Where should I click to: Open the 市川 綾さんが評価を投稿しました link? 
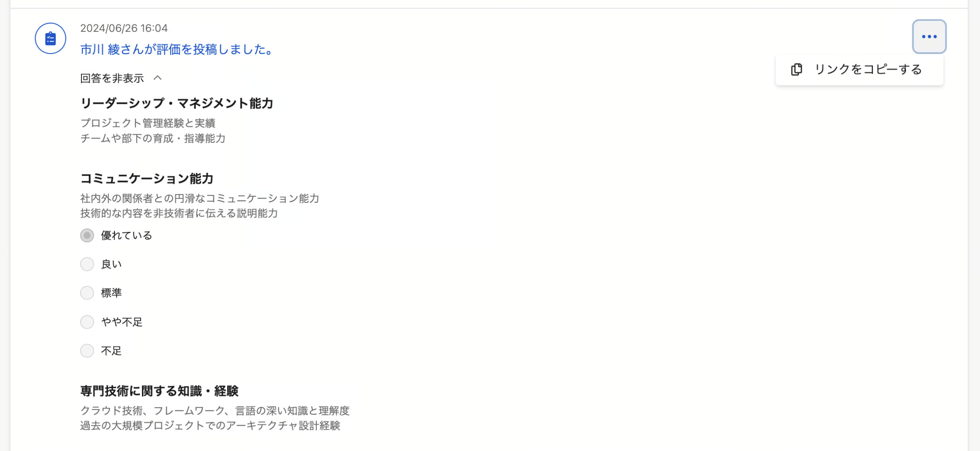pyautogui.click(x=177, y=50)
